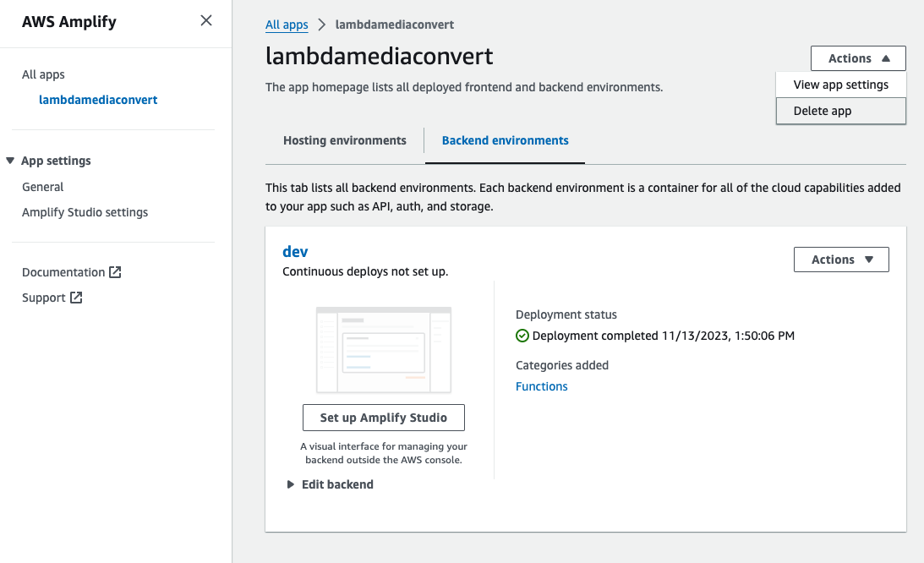Expand the Edit backend section

tap(290, 484)
